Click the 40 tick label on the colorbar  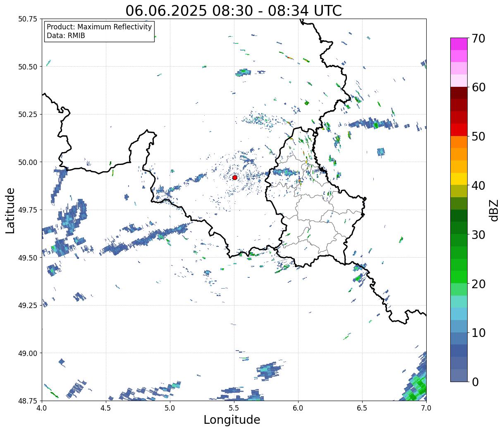[478, 186]
